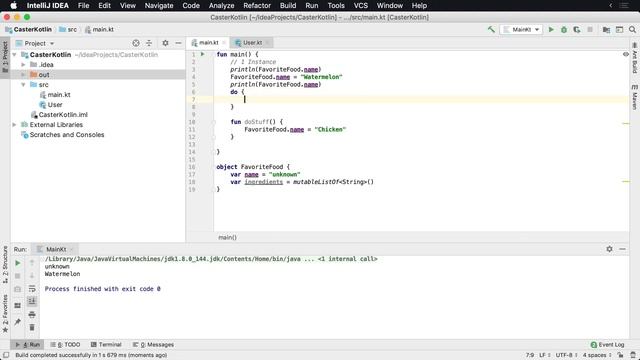Open the VCS menu

[361, 5]
